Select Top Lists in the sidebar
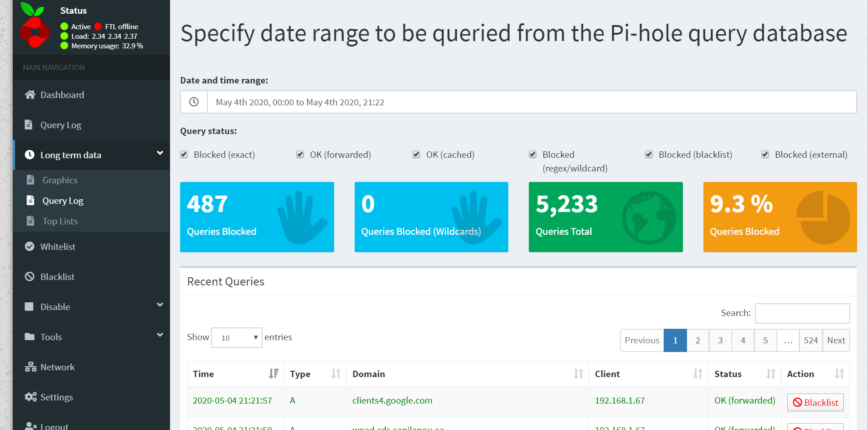Viewport: 868px width, 430px height. tap(60, 221)
